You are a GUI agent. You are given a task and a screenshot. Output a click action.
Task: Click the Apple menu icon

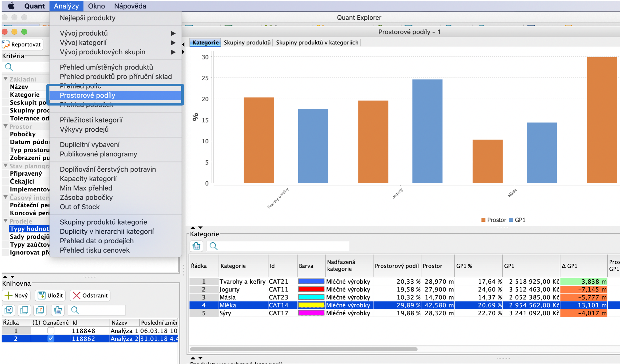click(x=11, y=6)
